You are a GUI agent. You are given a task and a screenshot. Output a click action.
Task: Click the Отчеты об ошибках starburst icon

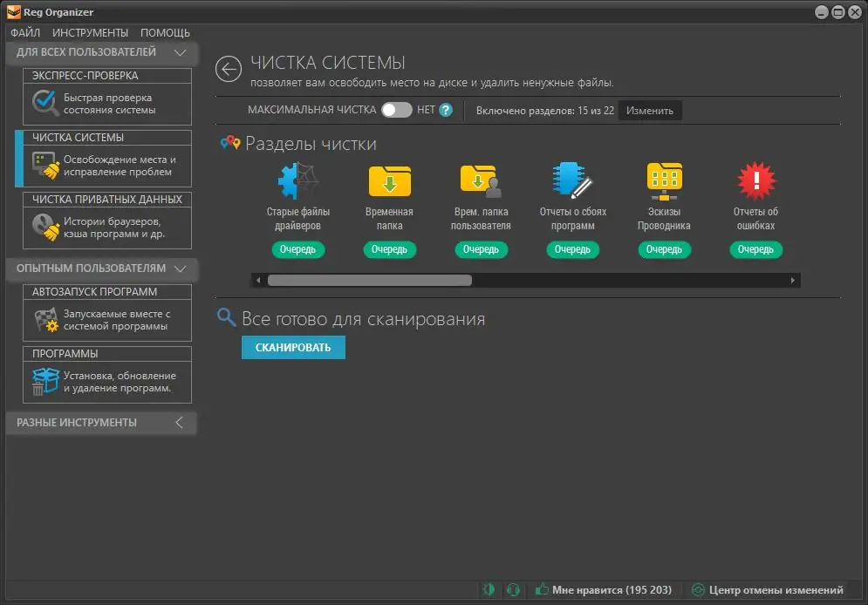click(x=756, y=179)
